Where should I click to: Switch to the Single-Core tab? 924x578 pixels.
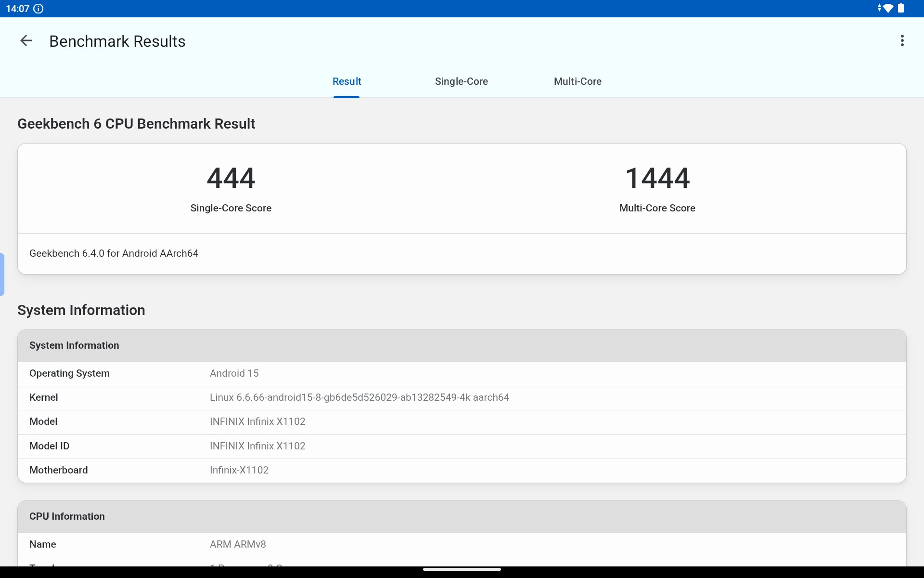pyautogui.click(x=461, y=81)
